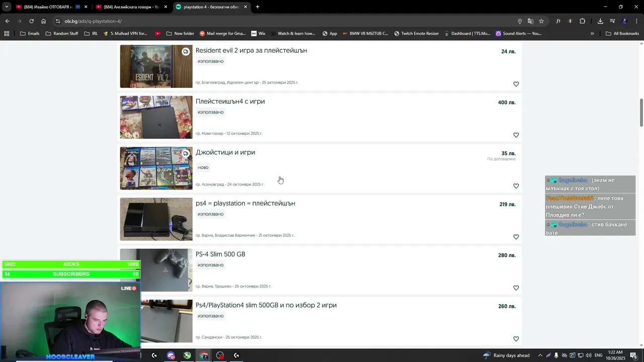Favorite the 219 лв. ps4 listing heart

coord(516,237)
